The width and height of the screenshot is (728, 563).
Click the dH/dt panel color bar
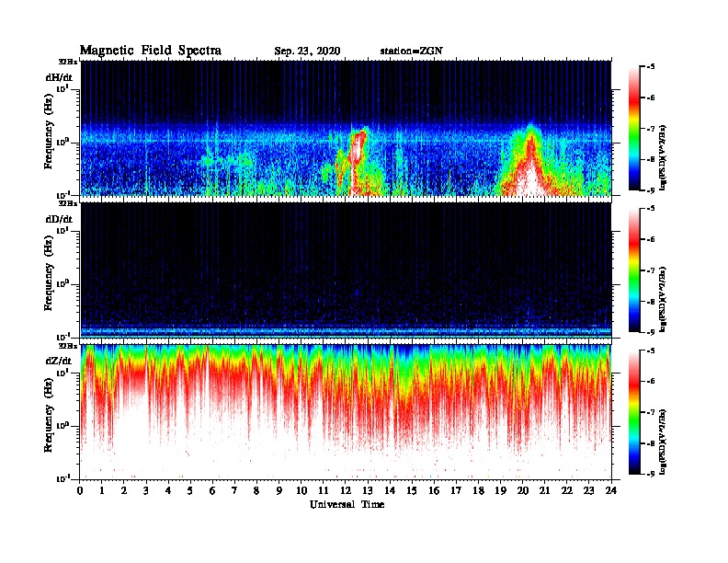click(634, 129)
